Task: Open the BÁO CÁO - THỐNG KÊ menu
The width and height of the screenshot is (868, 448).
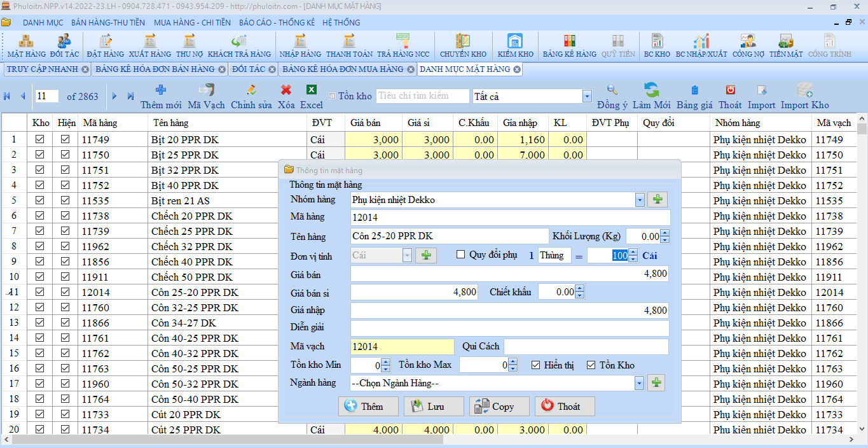Action: (x=277, y=22)
